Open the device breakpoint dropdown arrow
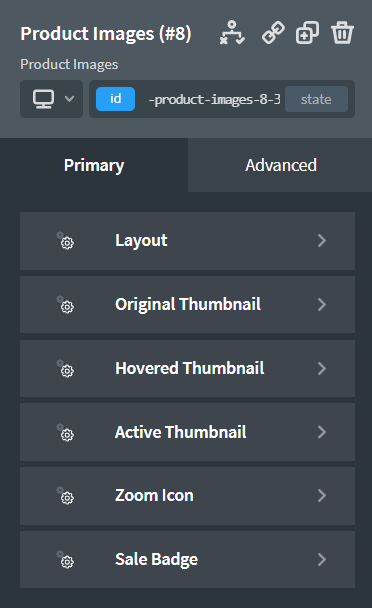The width and height of the screenshot is (372, 608). (69, 98)
